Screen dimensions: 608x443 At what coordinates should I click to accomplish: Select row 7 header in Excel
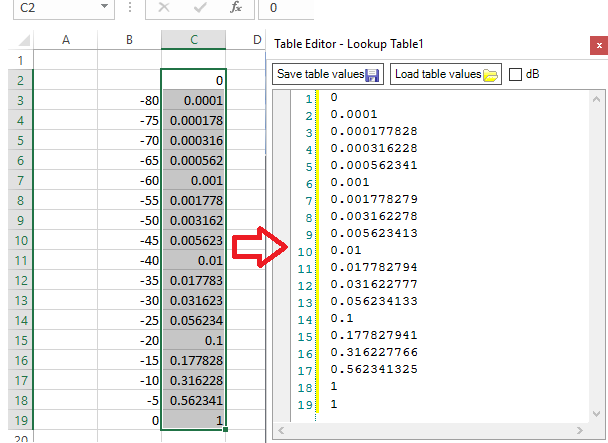pyautogui.click(x=21, y=180)
